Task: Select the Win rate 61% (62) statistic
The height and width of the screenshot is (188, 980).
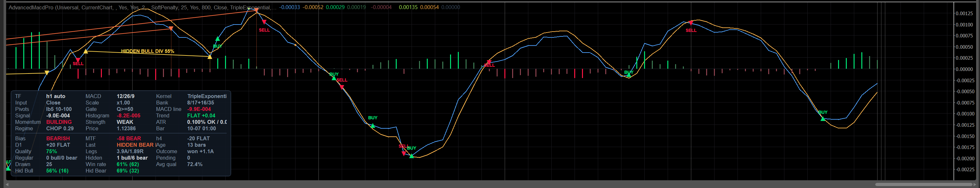Action: [x=112, y=164]
